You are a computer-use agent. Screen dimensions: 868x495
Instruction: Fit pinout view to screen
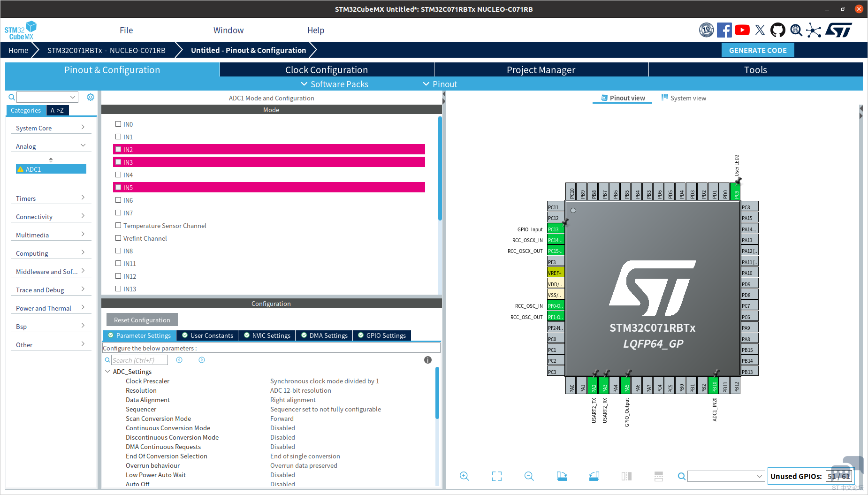[497, 476]
